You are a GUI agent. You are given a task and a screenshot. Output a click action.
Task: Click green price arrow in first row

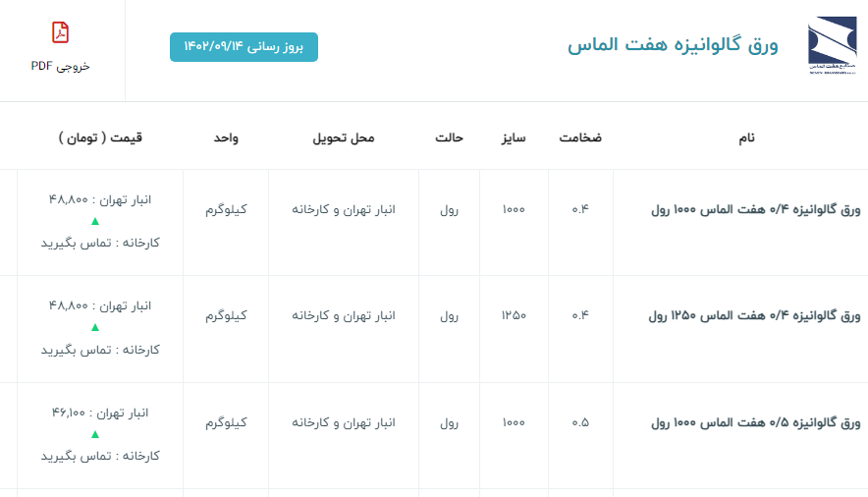point(95,221)
